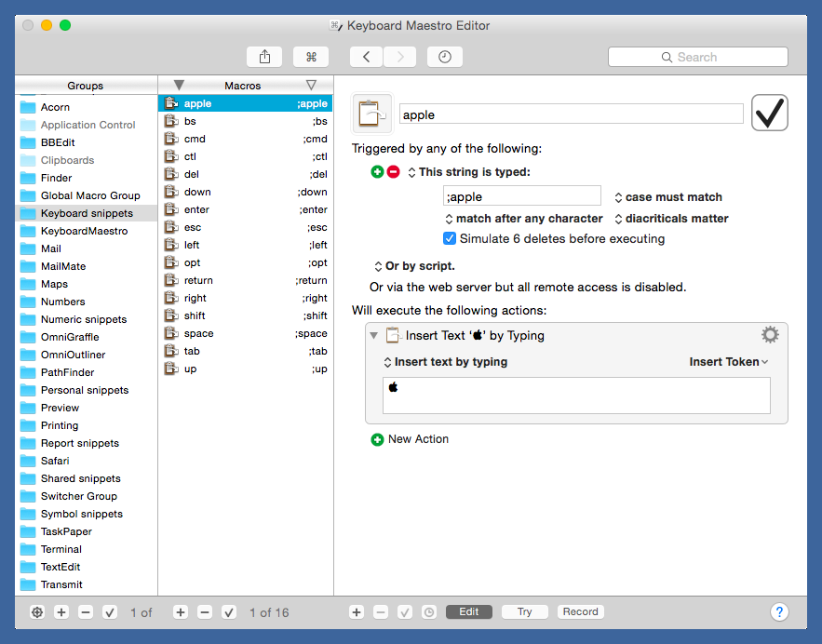
Task: Click the command-key toolbar icon
Action: (x=311, y=57)
